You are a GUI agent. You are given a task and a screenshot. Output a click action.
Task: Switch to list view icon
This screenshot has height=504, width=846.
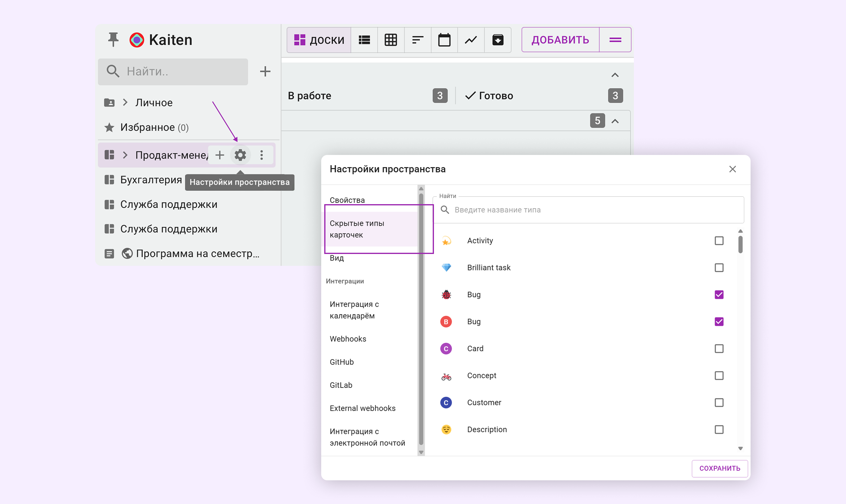(x=364, y=40)
